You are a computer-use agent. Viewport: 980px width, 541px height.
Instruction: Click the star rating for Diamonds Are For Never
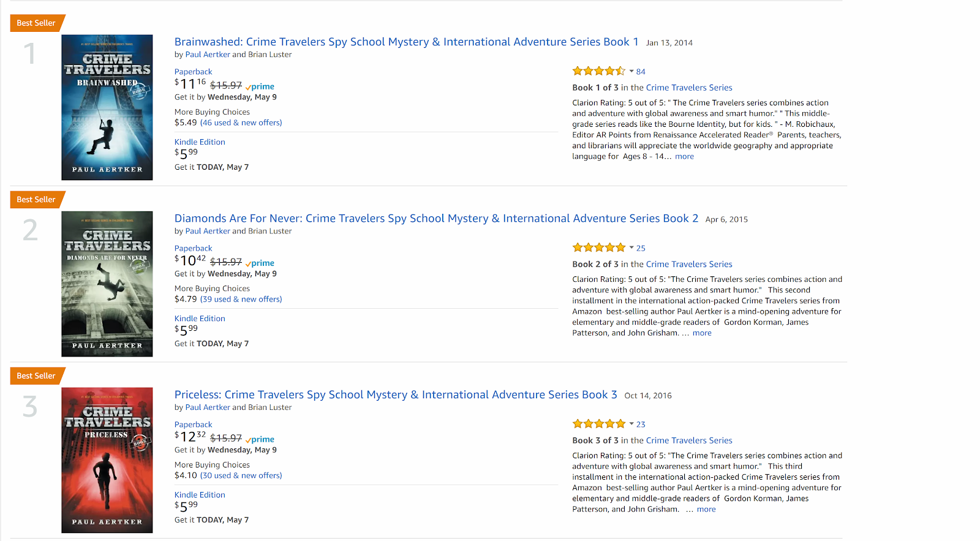pyautogui.click(x=598, y=248)
